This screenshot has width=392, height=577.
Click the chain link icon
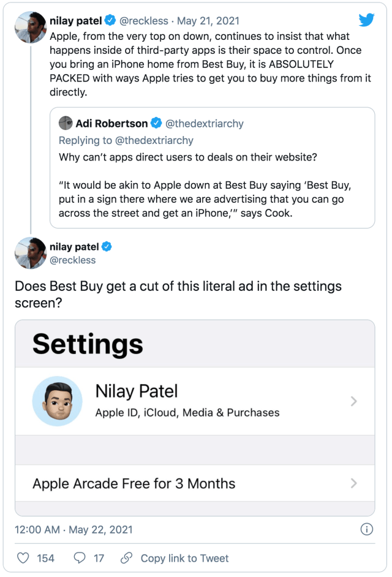tap(126, 558)
